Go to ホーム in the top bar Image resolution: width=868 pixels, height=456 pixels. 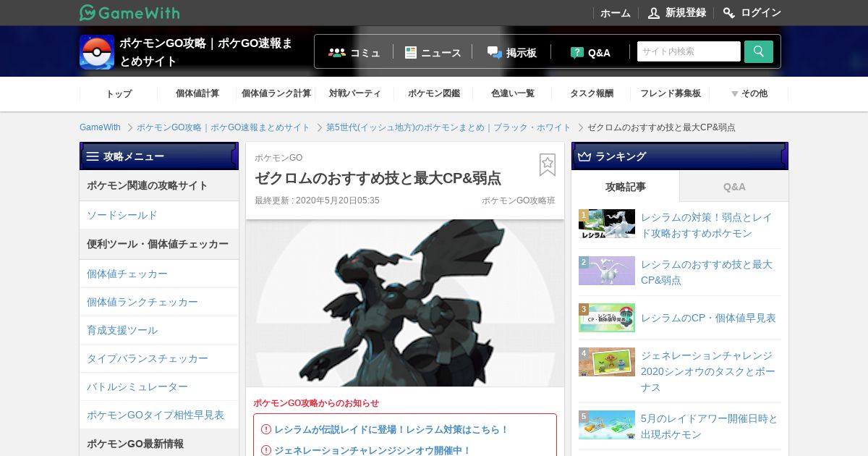click(x=616, y=13)
